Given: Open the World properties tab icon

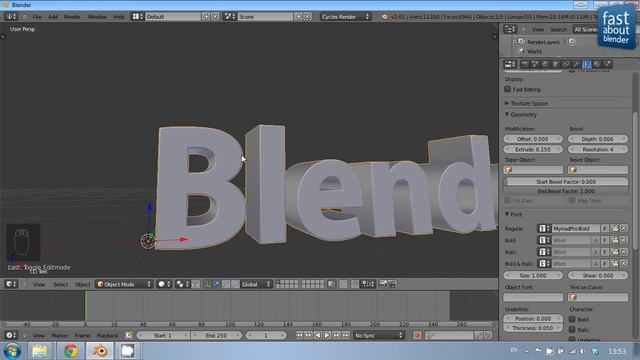Looking at the screenshot, I should 545,64.
